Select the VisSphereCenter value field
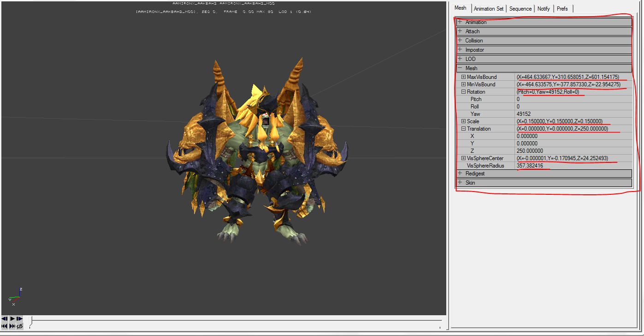The width and height of the screenshot is (644, 336). (x=574, y=158)
